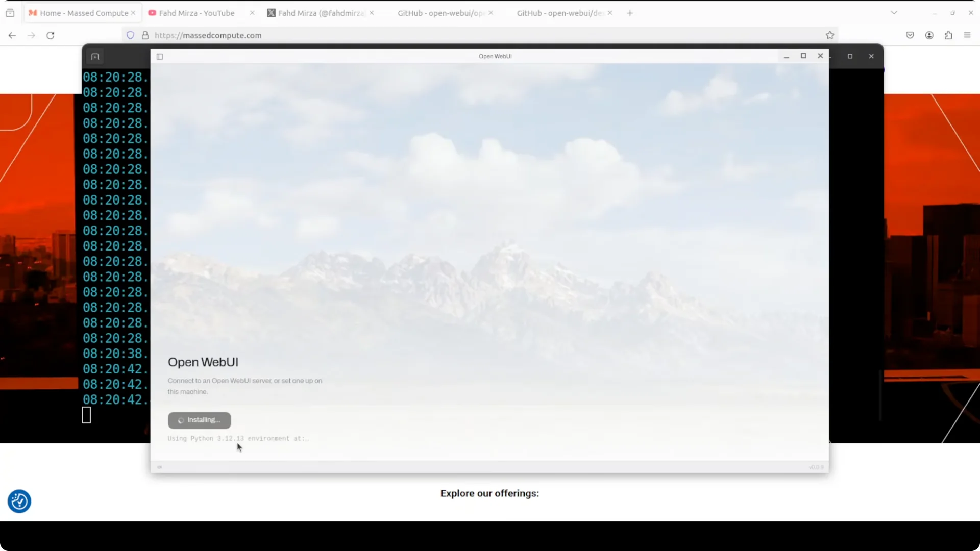The width and height of the screenshot is (980, 551).
Task: Click the 'Explore our offerings:' heading
Action: click(489, 493)
